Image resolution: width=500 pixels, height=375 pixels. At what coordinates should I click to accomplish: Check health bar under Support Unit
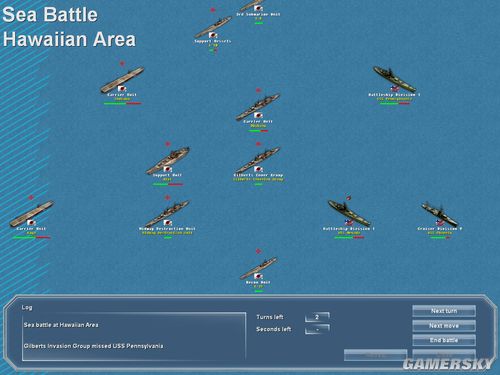pos(168,184)
